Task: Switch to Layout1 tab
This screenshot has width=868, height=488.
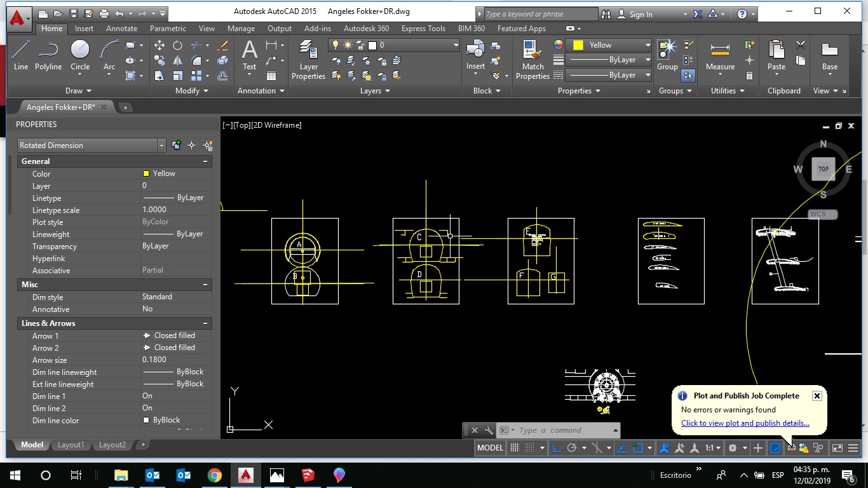Action: pos(71,445)
